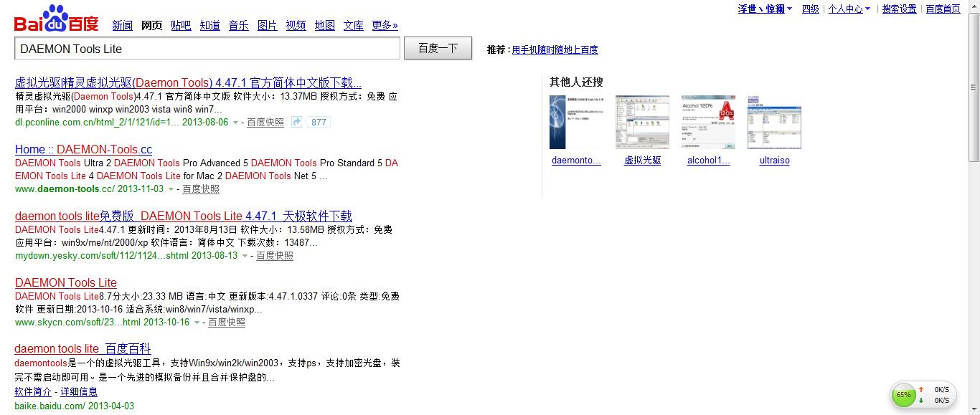Open 搜索设置 search settings
The width and height of the screenshot is (980, 415).
899,9
